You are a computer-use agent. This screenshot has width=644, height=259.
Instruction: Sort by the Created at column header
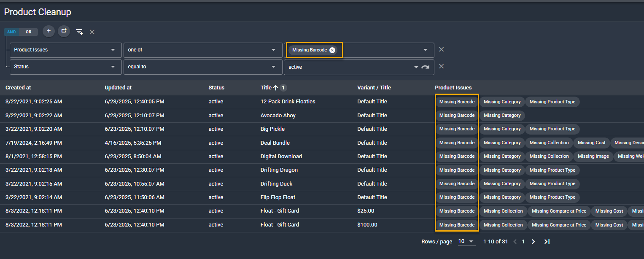(x=18, y=88)
